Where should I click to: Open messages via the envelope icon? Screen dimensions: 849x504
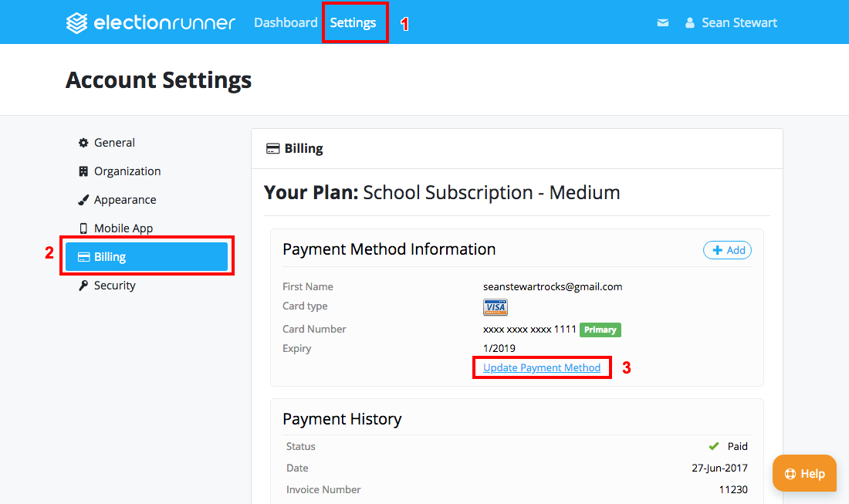(x=662, y=22)
